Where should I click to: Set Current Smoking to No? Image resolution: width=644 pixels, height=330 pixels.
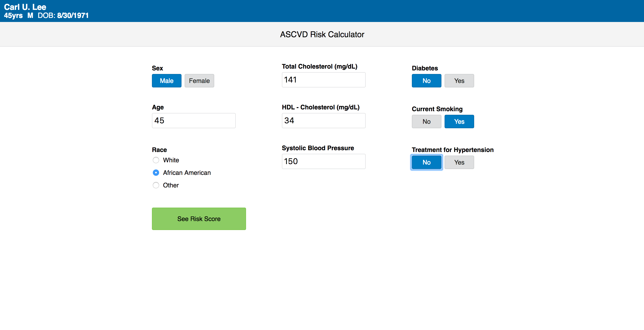tap(426, 122)
